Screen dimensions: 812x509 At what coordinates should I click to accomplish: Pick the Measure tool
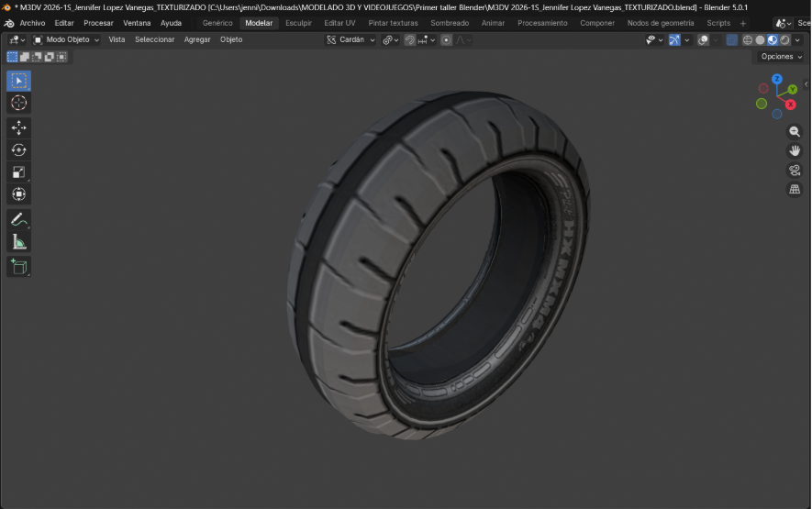click(x=18, y=242)
